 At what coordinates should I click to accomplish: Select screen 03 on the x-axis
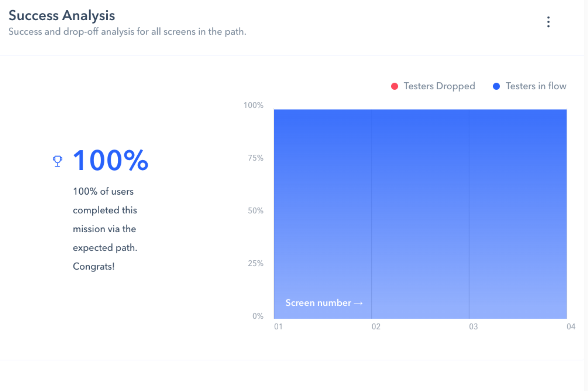tap(473, 327)
